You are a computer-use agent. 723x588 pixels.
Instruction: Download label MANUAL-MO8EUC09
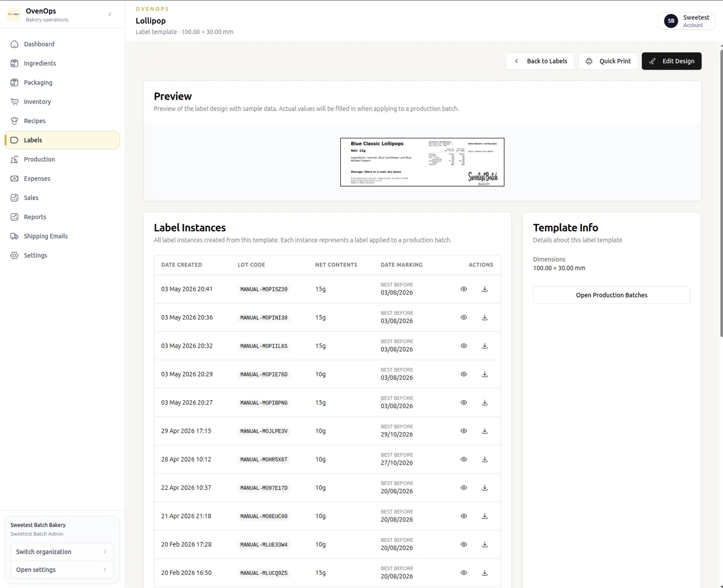(484, 516)
